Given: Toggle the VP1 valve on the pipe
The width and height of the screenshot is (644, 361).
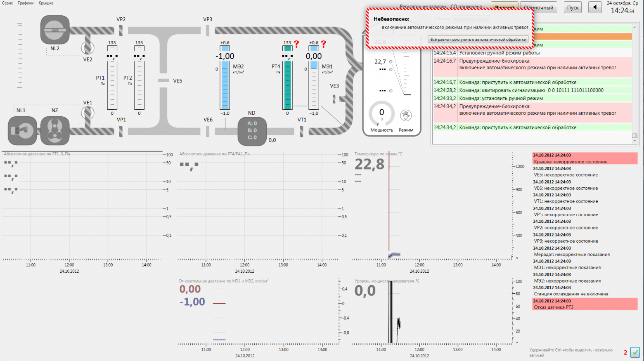Looking at the screenshot, I should click(x=121, y=131).
